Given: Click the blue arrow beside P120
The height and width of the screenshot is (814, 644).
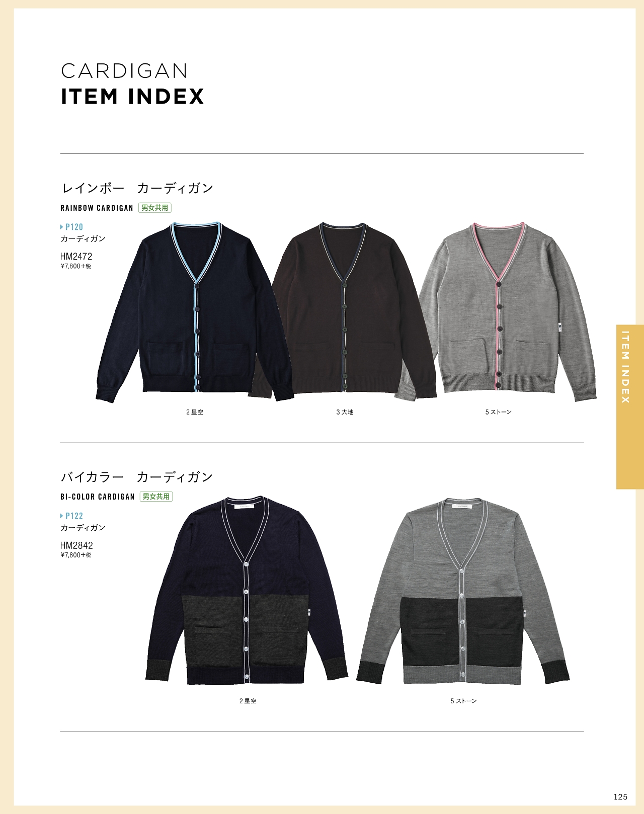Looking at the screenshot, I should point(62,227).
